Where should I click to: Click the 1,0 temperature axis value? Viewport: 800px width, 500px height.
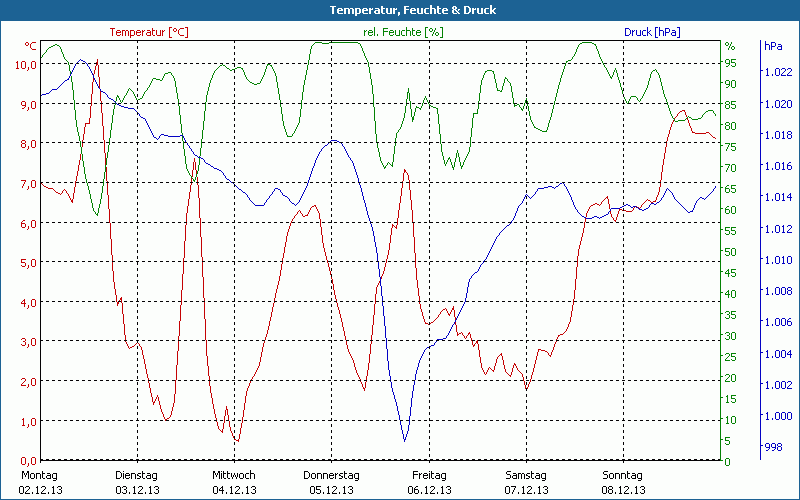pos(28,421)
